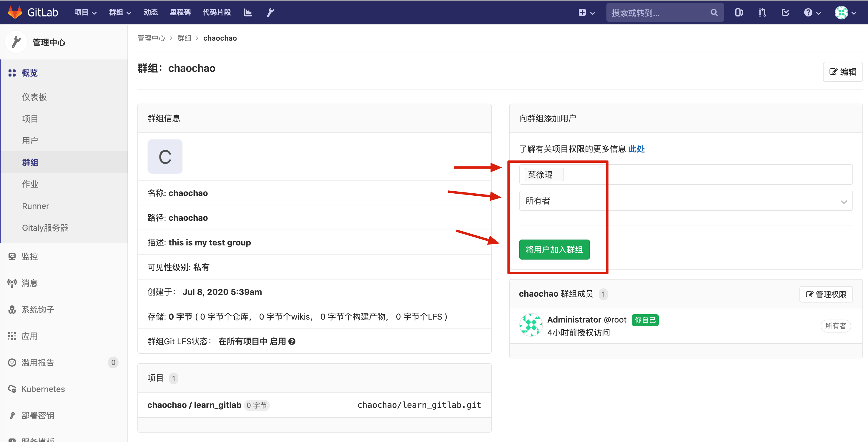Viewport: 868px width, 442px height.
Task: Open the to-do list icon
Action: (x=785, y=12)
